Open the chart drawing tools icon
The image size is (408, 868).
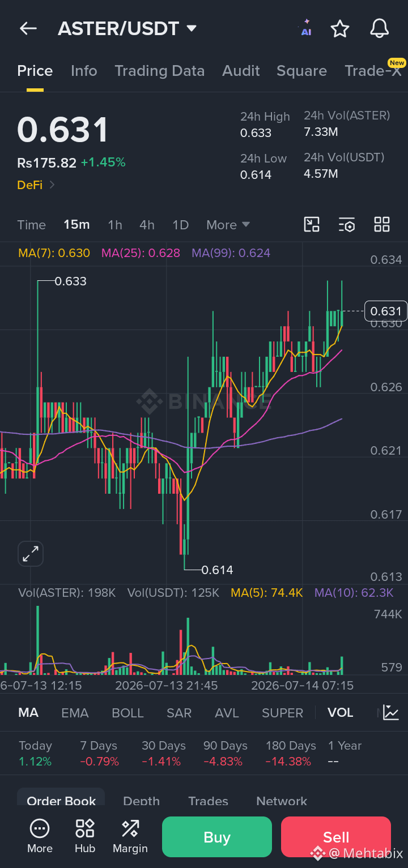point(312,225)
